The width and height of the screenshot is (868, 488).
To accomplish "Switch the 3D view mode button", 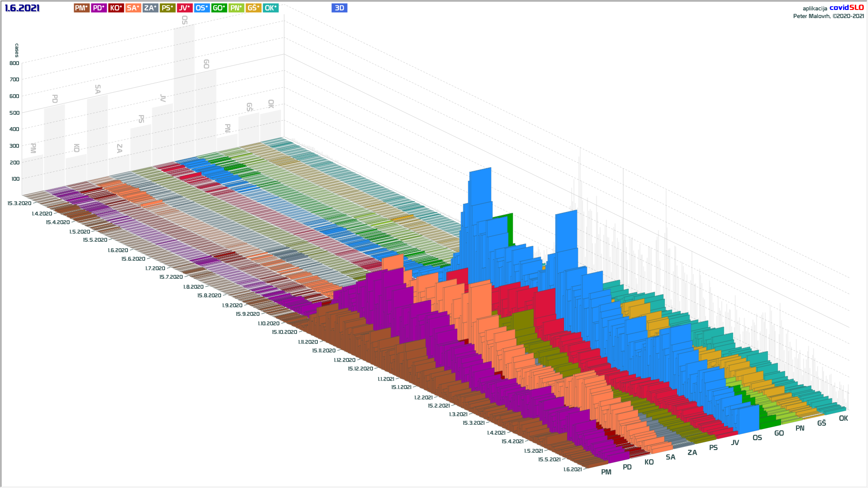I will 339,8.
